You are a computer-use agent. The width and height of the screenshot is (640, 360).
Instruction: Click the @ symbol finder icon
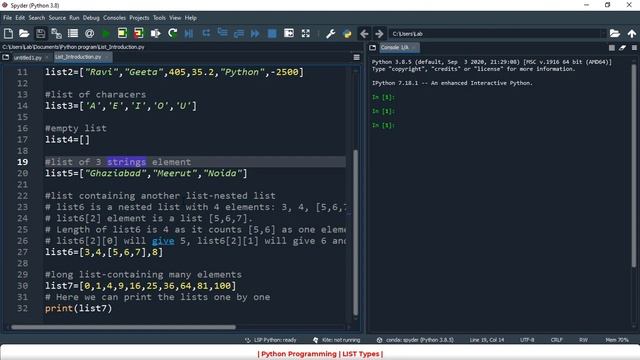point(89,33)
